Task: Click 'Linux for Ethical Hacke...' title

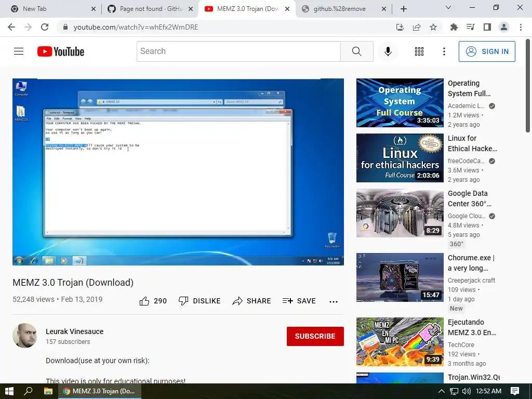Action: 472,143
